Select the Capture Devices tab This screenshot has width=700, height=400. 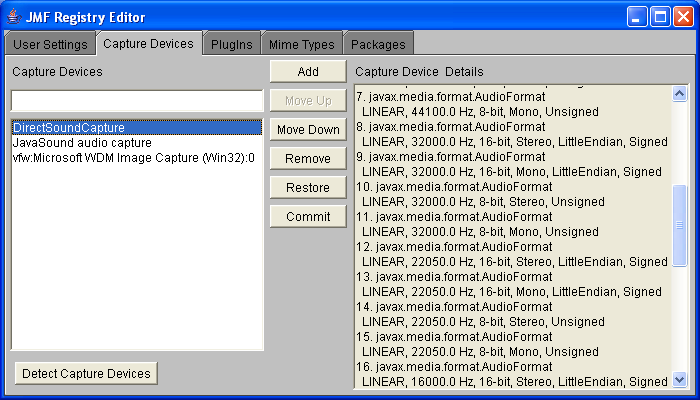click(x=149, y=43)
